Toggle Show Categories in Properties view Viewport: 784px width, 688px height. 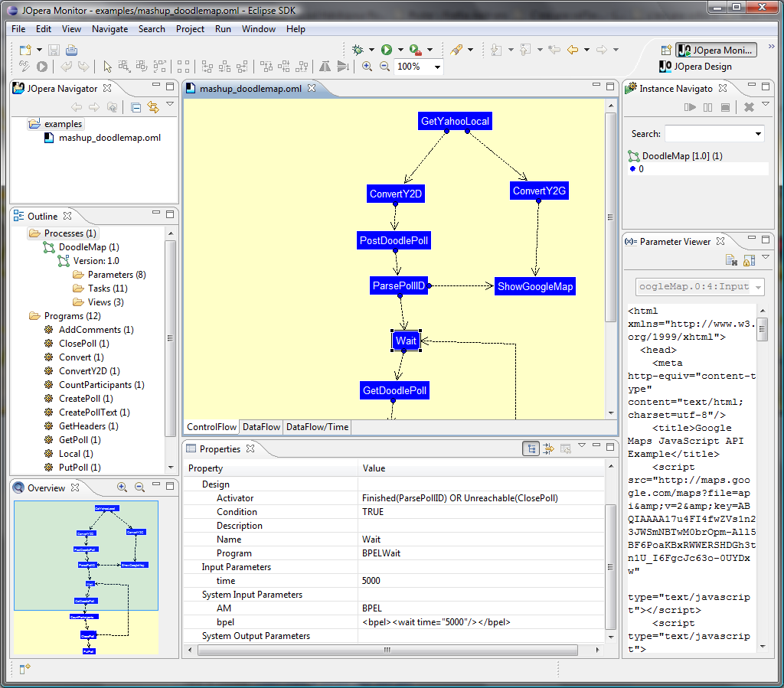pyautogui.click(x=531, y=448)
